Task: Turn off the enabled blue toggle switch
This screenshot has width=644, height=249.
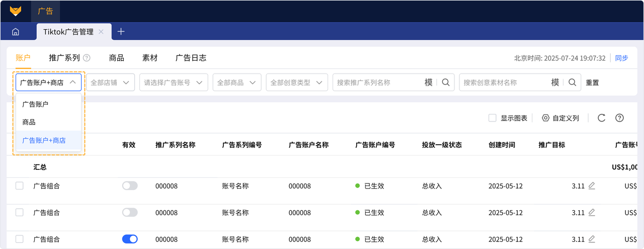Action: pos(130,239)
